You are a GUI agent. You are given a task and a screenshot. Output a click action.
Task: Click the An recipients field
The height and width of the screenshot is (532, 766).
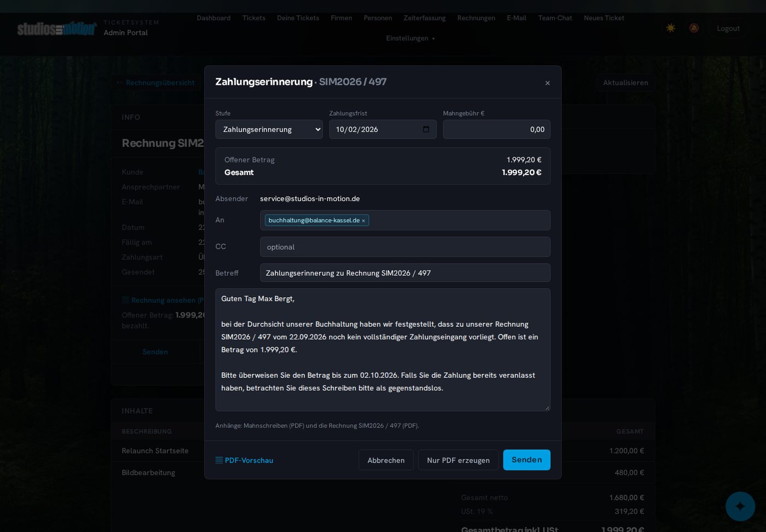coord(405,220)
